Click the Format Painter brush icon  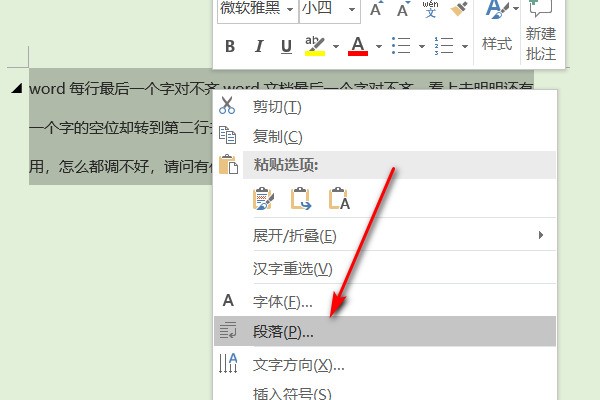(x=458, y=10)
